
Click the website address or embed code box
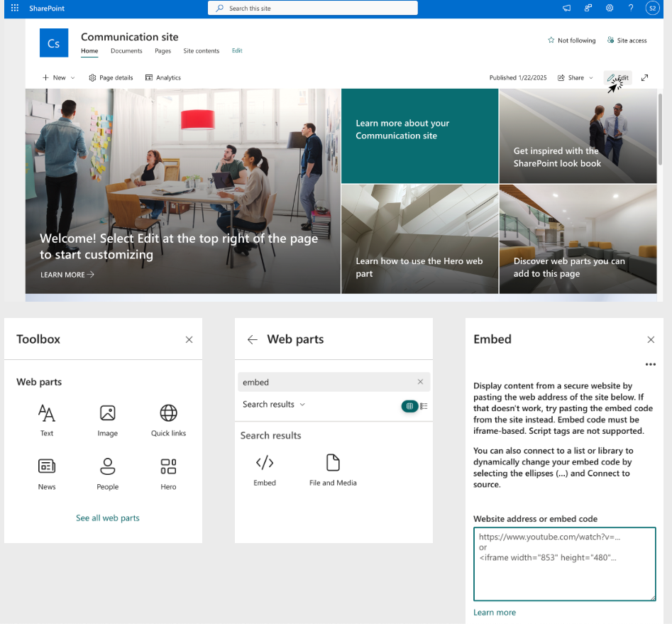click(x=564, y=564)
